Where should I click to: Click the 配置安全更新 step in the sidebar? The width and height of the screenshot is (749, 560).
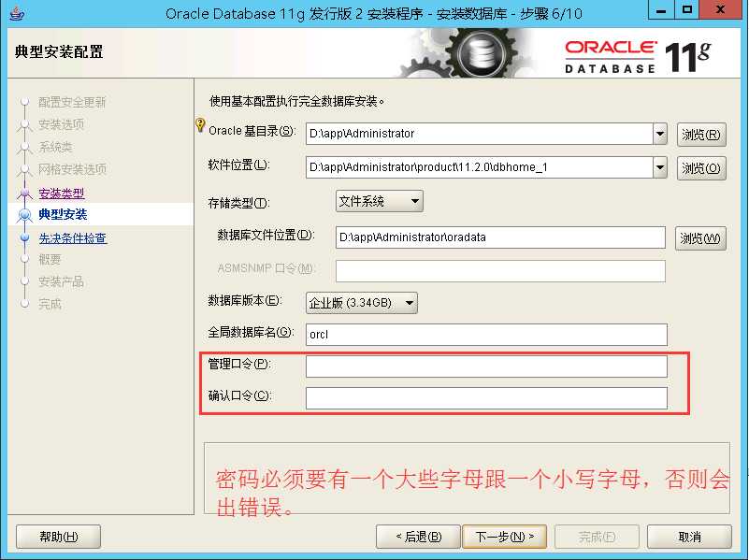coord(72,102)
